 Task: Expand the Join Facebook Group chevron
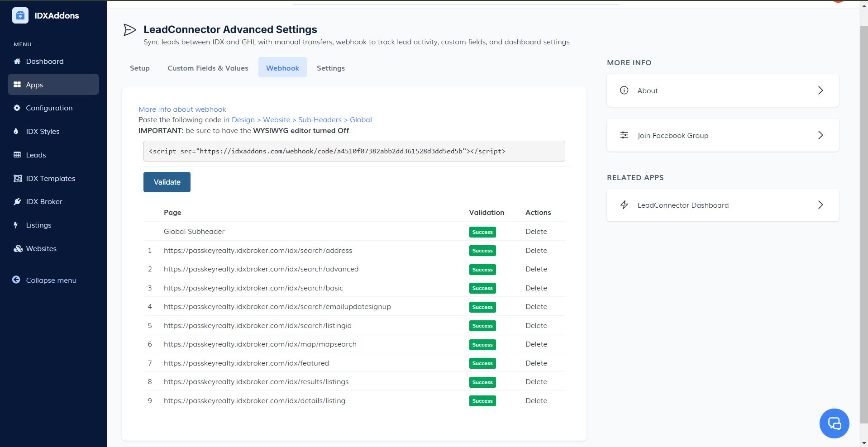point(820,135)
